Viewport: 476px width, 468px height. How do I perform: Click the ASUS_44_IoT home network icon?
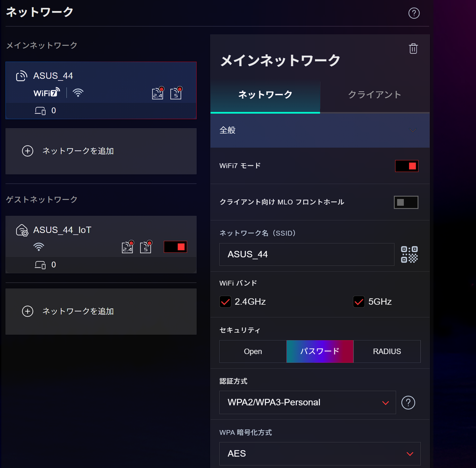coord(22,230)
